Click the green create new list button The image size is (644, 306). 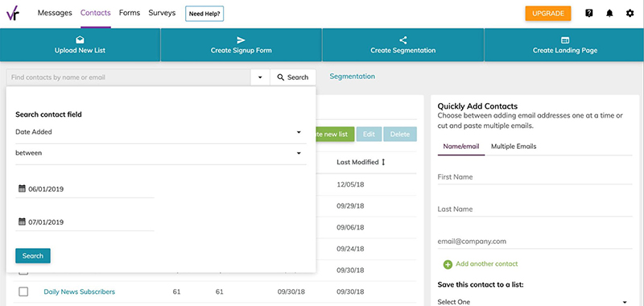[x=335, y=134]
